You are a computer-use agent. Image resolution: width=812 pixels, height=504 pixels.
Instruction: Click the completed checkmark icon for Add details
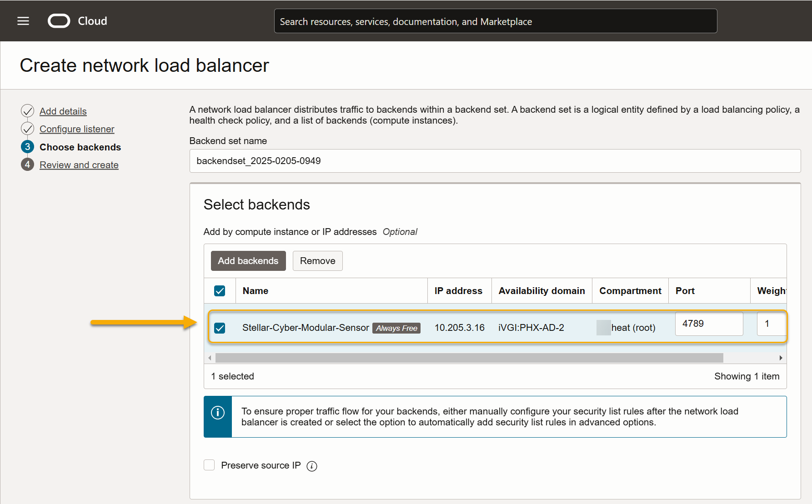tap(27, 111)
